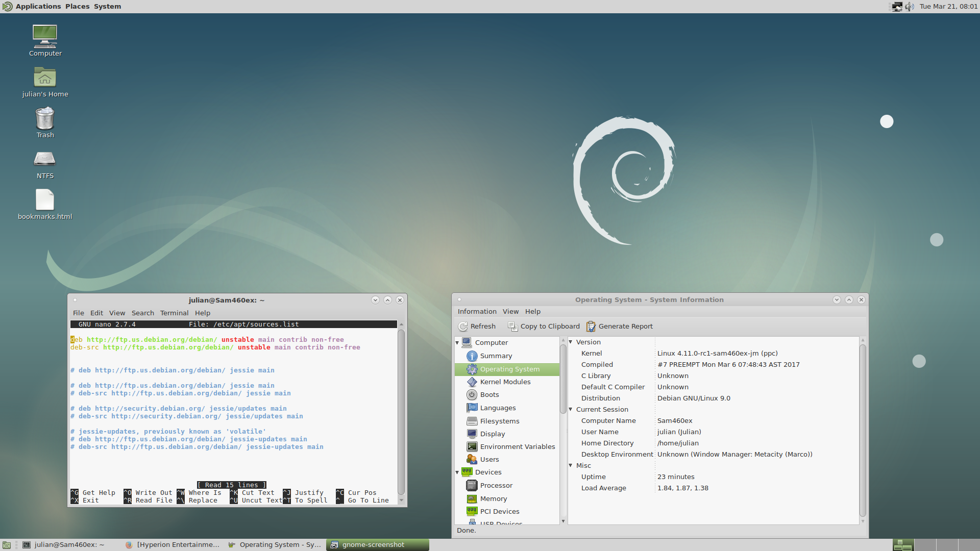Image resolution: width=980 pixels, height=551 pixels.
Task: Select the Filesystems entry
Action: point(499,421)
